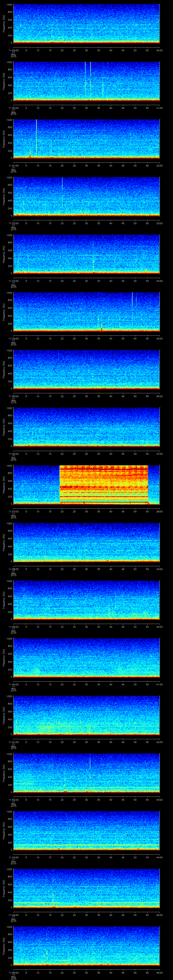This screenshot has width=173, height=980.
Task: Click the Frequency (Hz) label of 11:43 panel
Action: click(x=4, y=831)
